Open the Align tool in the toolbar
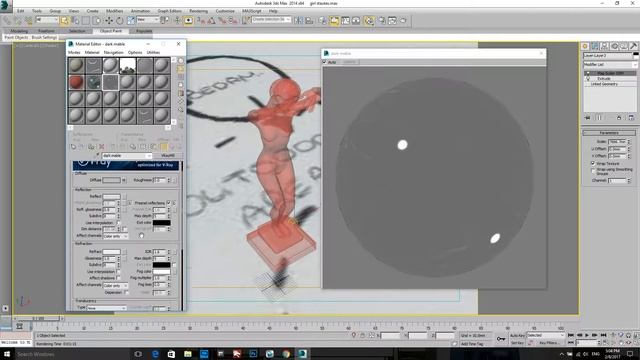Image resolution: width=640 pixels, height=360 pixels. point(309,20)
